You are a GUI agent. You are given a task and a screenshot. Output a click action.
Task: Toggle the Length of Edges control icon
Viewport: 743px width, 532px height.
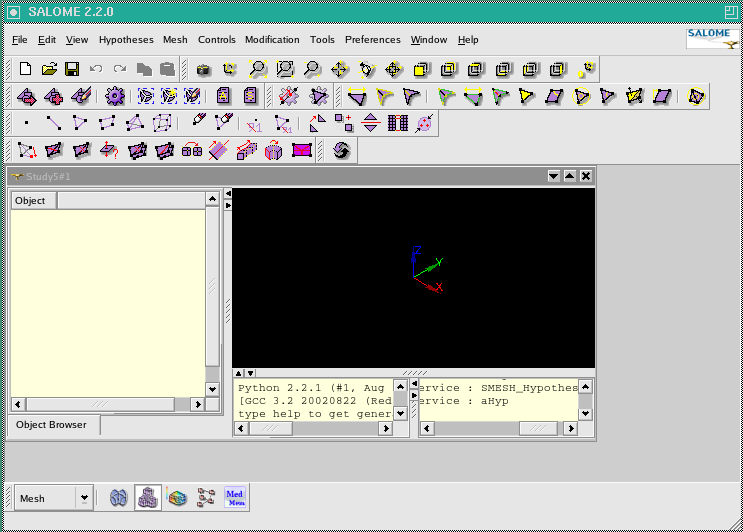click(x=356, y=96)
